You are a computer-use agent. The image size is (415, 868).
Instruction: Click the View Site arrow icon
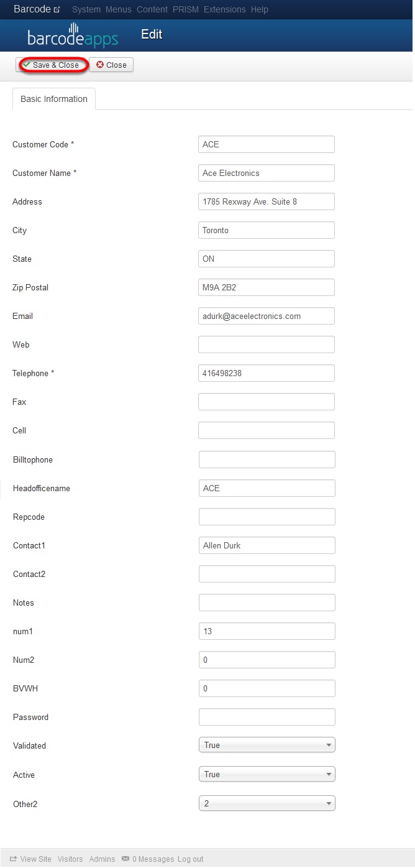tap(13, 859)
